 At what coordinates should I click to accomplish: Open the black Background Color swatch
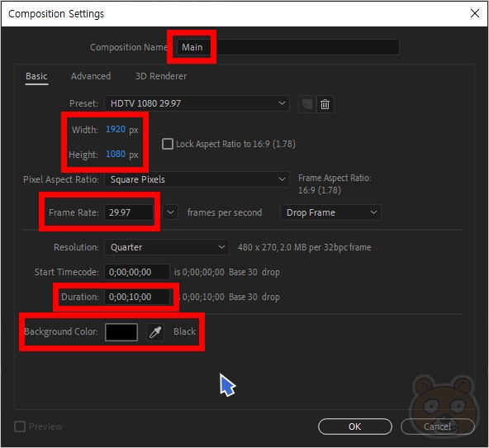point(121,332)
